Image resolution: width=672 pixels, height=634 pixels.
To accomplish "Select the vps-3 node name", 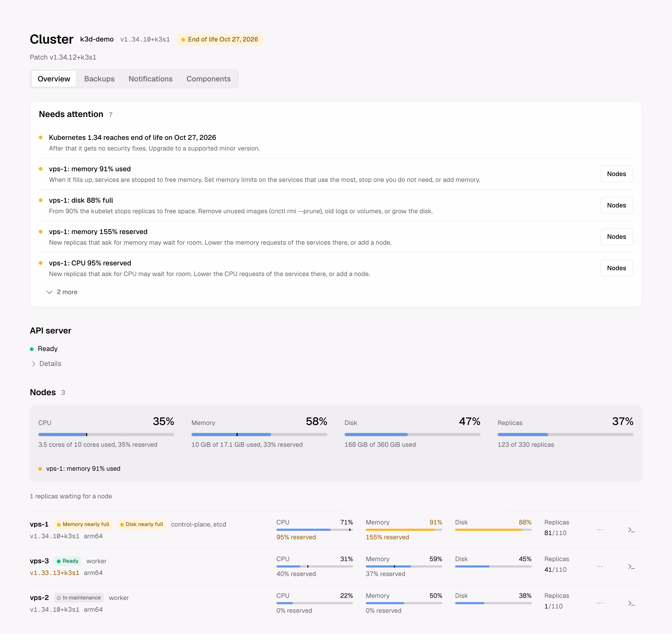I will coord(39,561).
